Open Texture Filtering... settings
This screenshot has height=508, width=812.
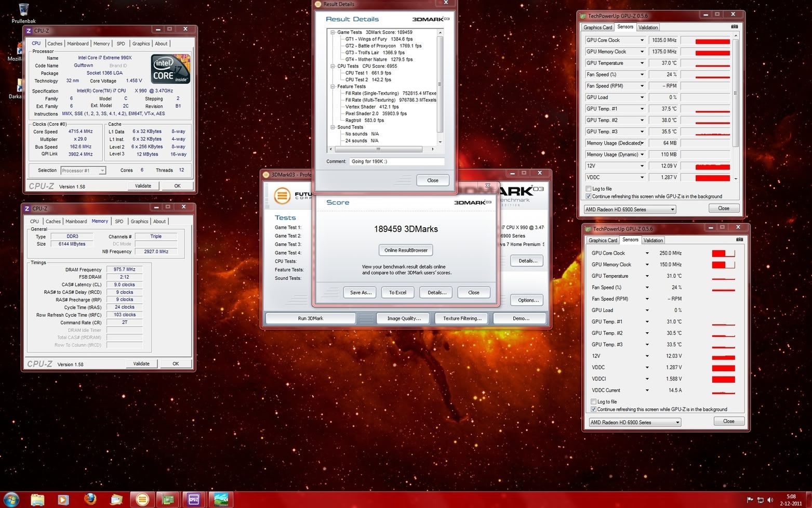[462, 318]
